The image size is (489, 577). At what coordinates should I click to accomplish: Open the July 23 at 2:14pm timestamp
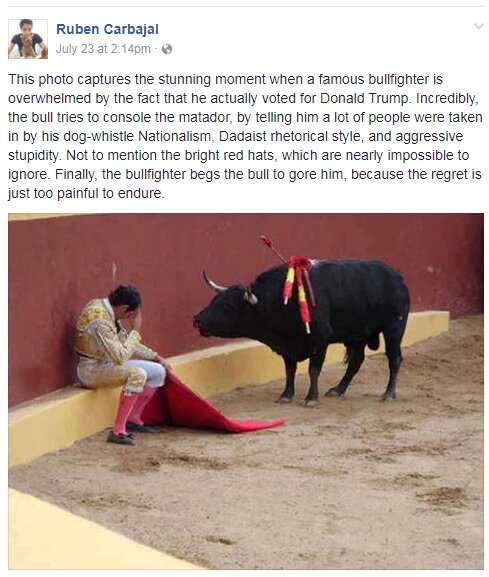(103, 49)
